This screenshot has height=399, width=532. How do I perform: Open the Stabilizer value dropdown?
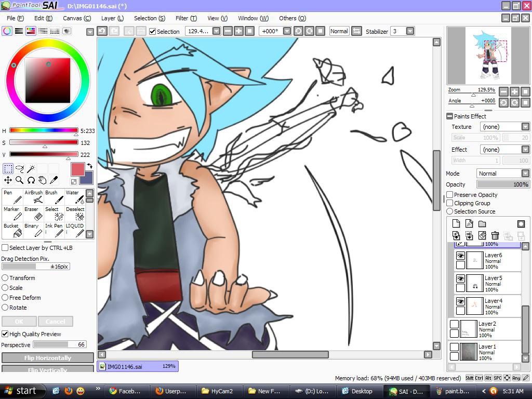pos(410,31)
